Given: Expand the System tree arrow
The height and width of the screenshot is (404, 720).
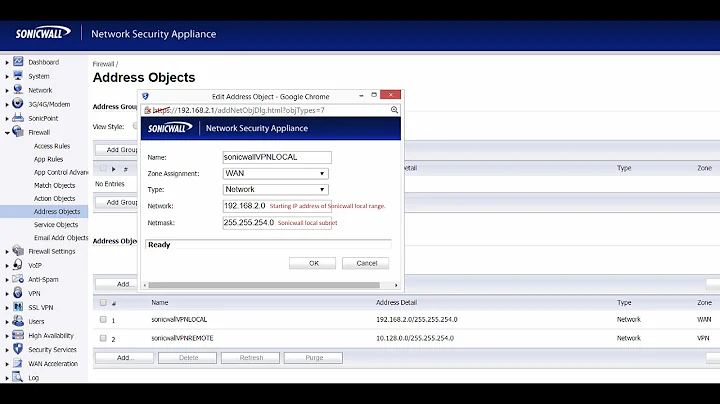Looking at the screenshot, I should (x=7, y=77).
